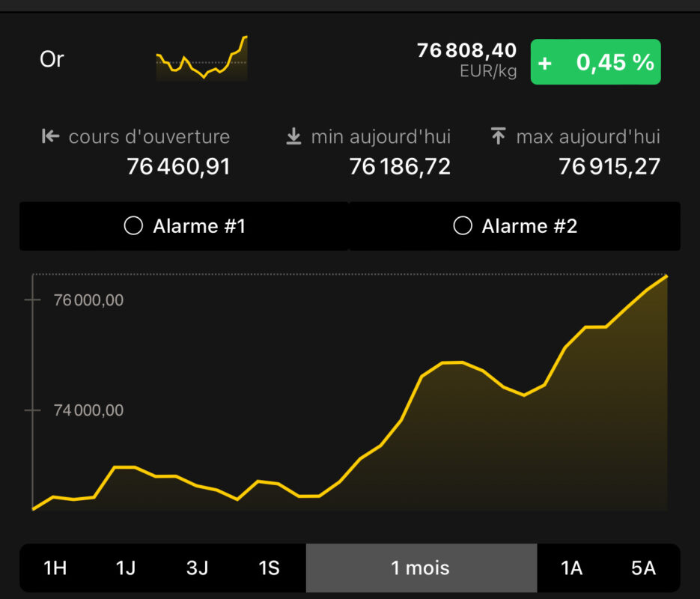This screenshot has height=599, width=700.
Task: Click the maximum value 76 915,27
Action: tap(609, 167)
